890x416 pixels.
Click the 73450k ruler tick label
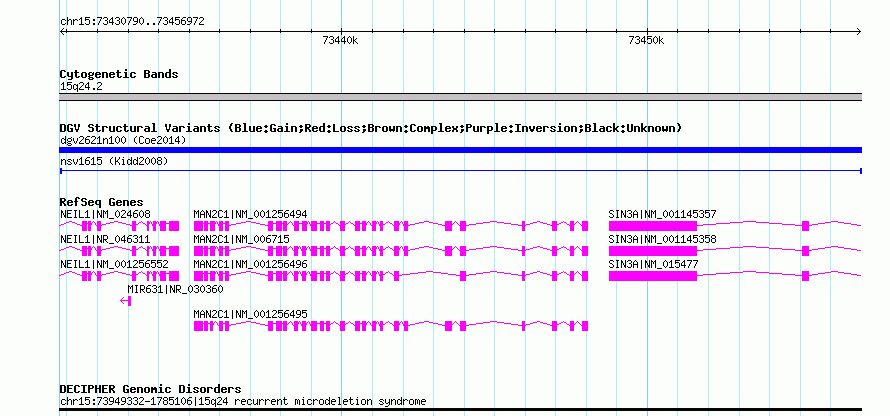[x=646, y=40]
